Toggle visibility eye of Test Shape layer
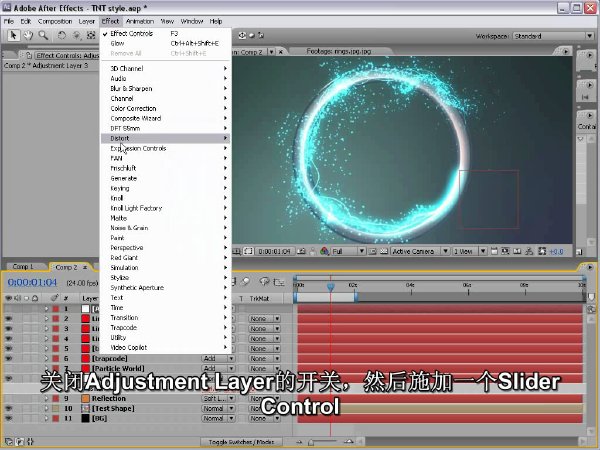The width and height of the screenshot is (600, 450). [8, 408]
